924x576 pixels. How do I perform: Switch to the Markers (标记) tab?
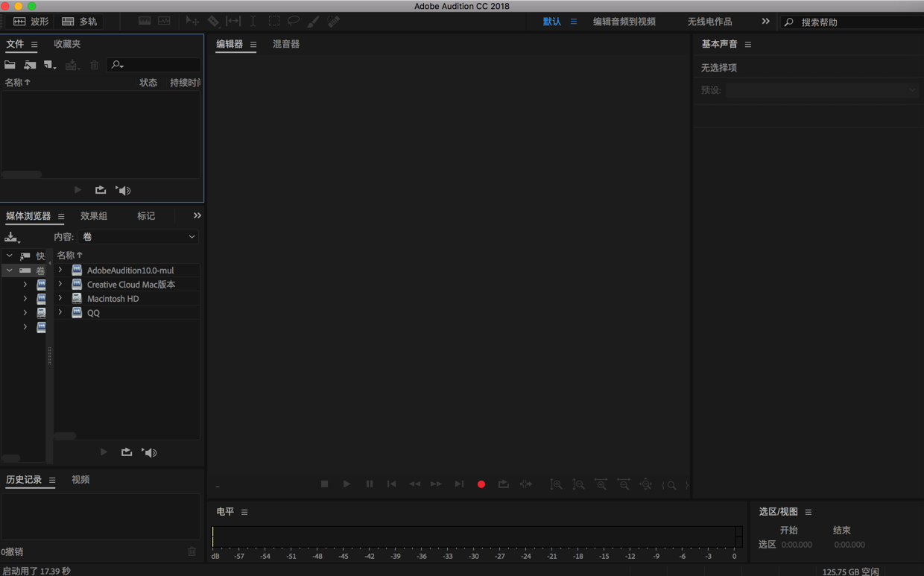tap(146, 216)
